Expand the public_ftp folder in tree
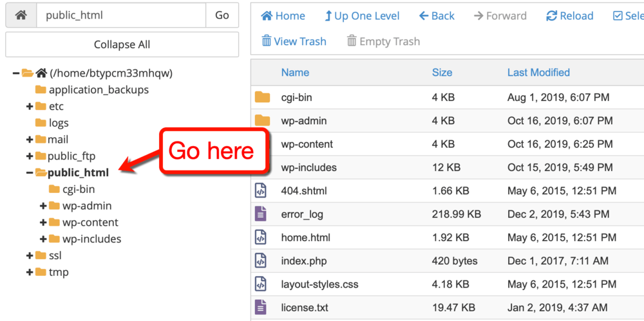 pos(29,156)
